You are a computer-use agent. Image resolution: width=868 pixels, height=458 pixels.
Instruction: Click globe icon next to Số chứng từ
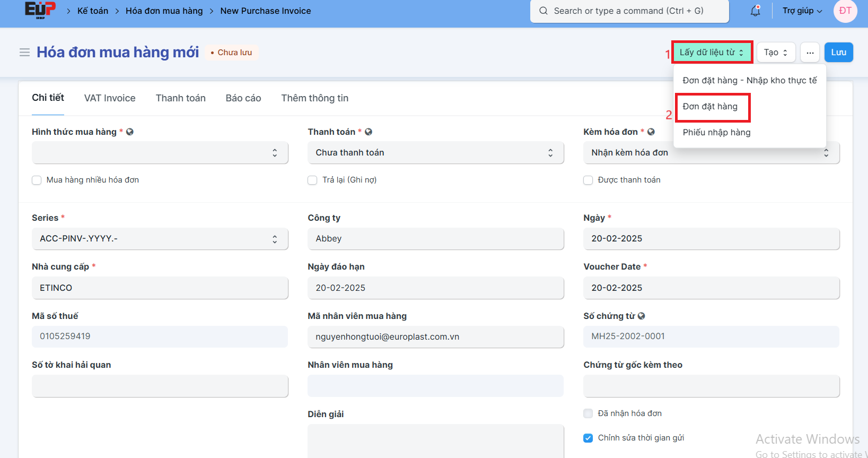tap(641, 316)
